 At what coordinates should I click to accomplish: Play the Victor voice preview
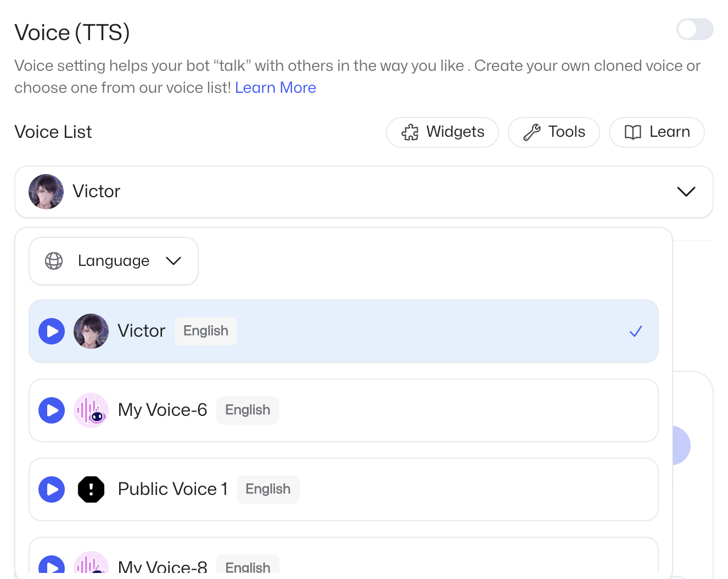tap(52, 331)
